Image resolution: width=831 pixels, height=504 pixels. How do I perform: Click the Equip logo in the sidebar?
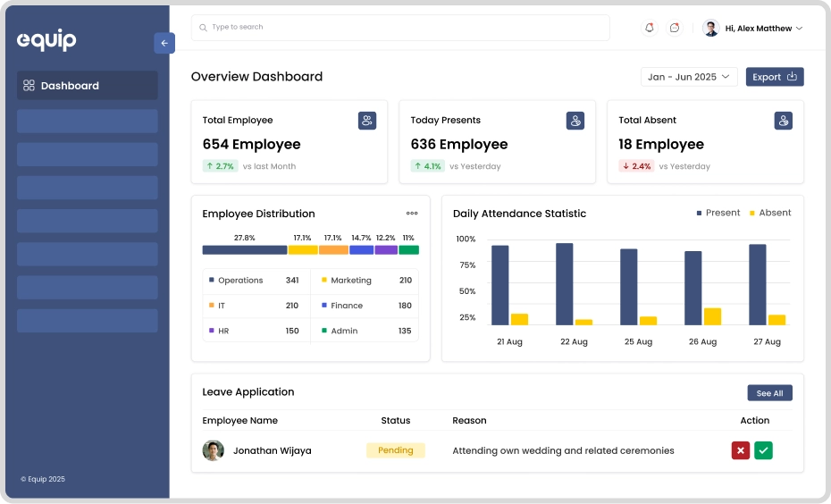coord(46,40)
